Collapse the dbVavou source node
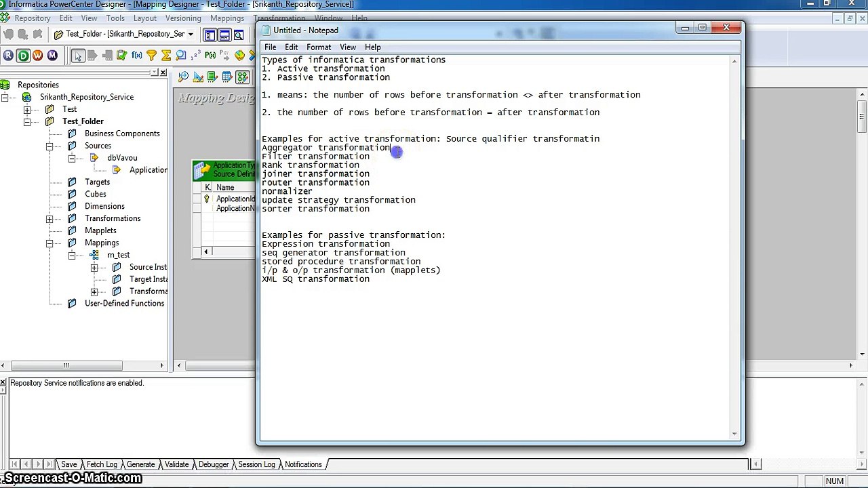Screen dimensions: 868x488 pos(72,158)
